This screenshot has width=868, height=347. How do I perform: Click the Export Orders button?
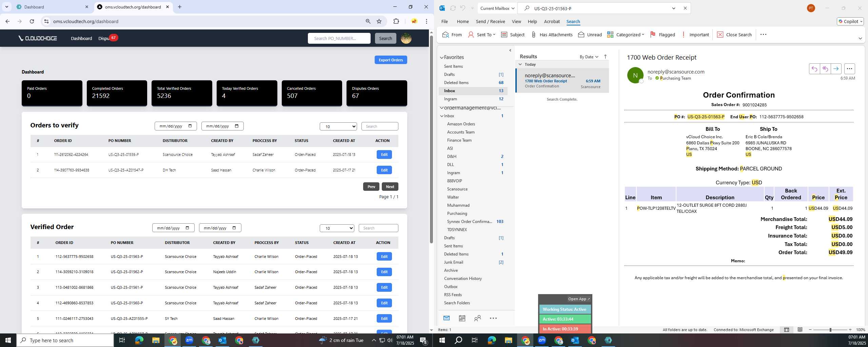tap(391, 60)
